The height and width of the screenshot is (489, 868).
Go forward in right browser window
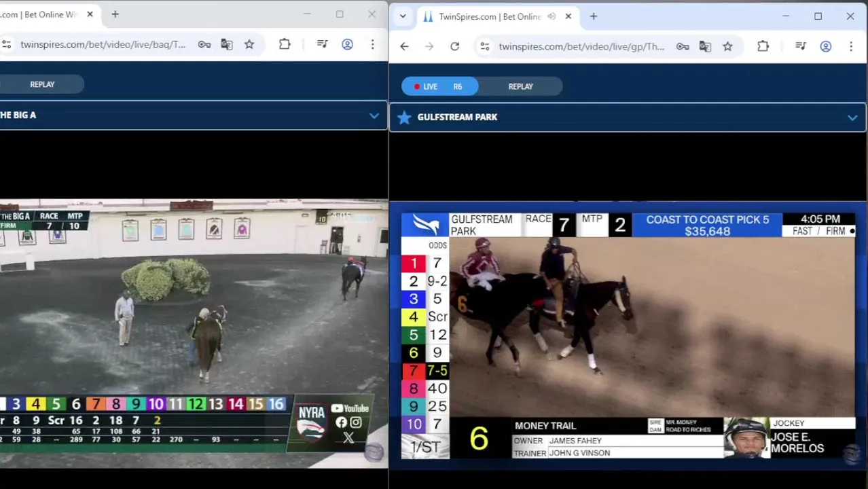click(429, 46)
